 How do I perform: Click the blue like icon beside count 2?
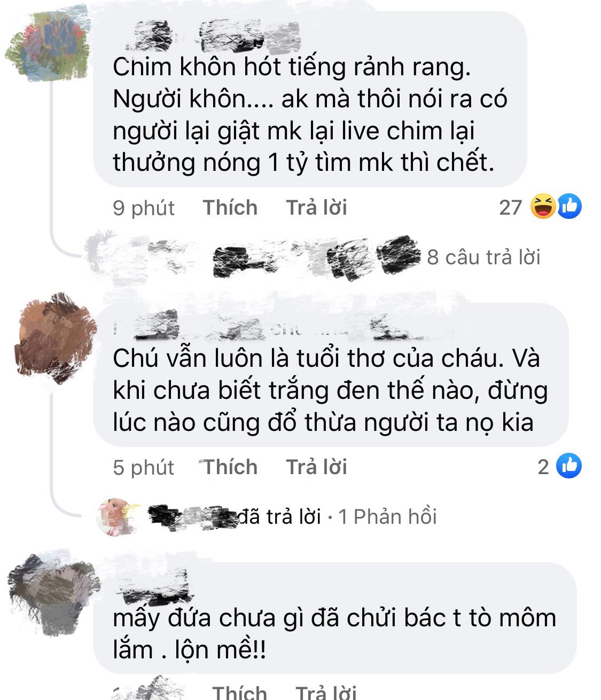[x=569, y=467]
